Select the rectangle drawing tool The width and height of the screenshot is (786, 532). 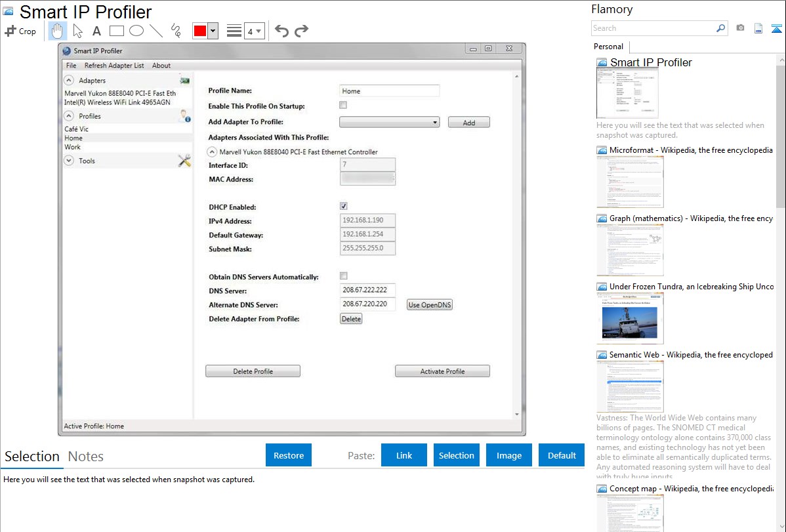pos(116,31)
